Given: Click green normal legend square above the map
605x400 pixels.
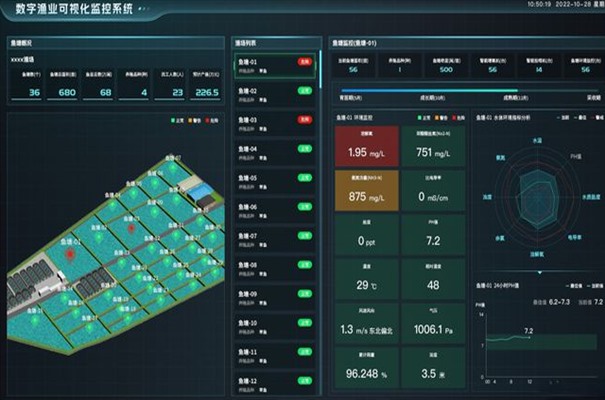Looking at the screenshot, I should (173, 120).
